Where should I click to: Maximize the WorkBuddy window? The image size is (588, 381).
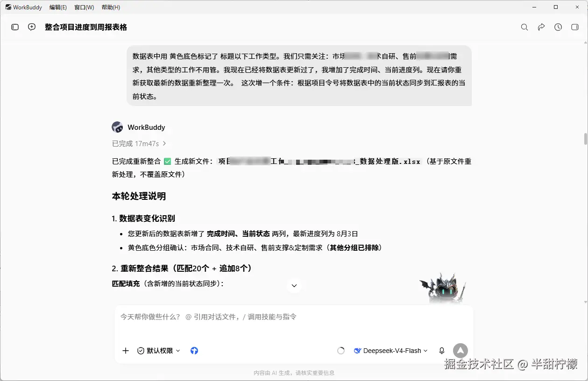tap(556, 7)
